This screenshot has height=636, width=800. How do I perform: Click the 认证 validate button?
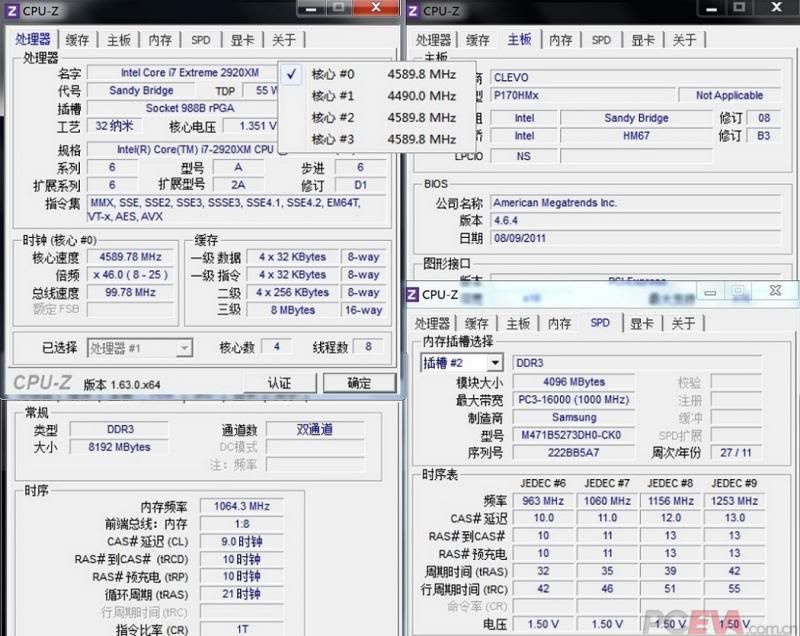pyautogui.click(x=280, y=383)
